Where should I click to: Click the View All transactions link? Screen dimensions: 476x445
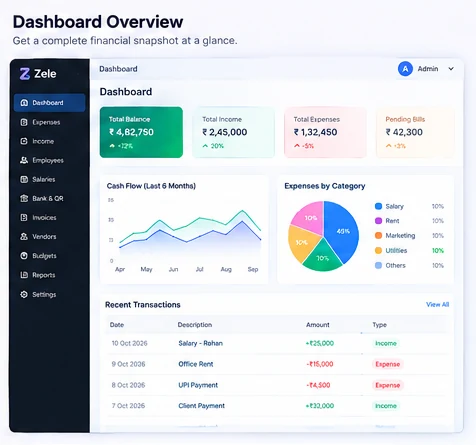(437, 304)
